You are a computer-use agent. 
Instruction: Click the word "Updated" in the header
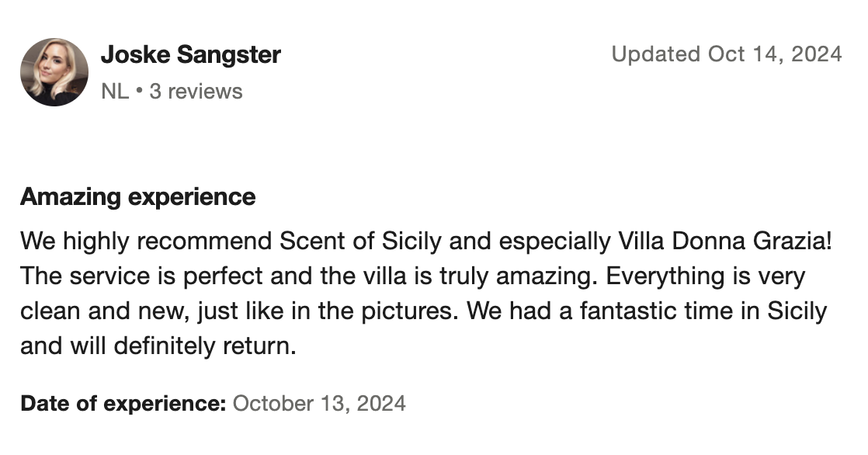tap(655, 54)
